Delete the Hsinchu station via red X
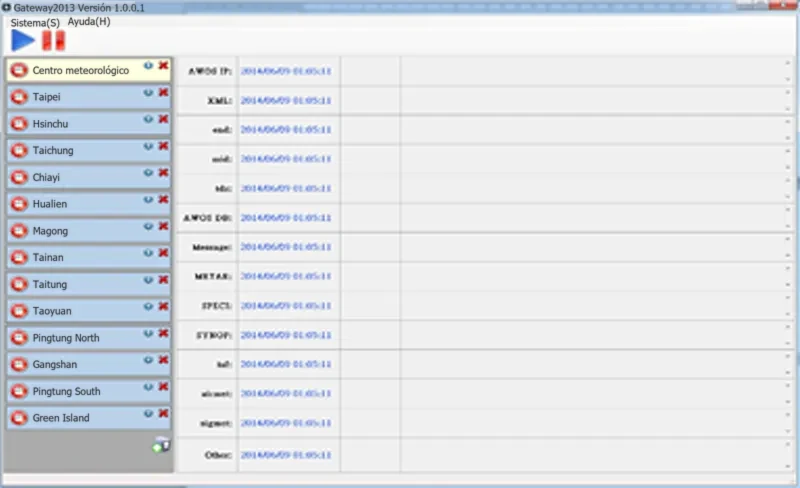Viewport: 800px width, 488px height. [163, 119]
